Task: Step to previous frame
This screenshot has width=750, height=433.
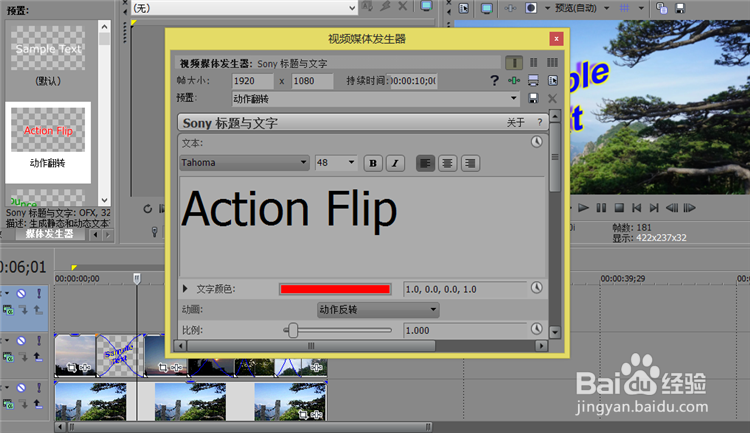Action: click(672, 208)
